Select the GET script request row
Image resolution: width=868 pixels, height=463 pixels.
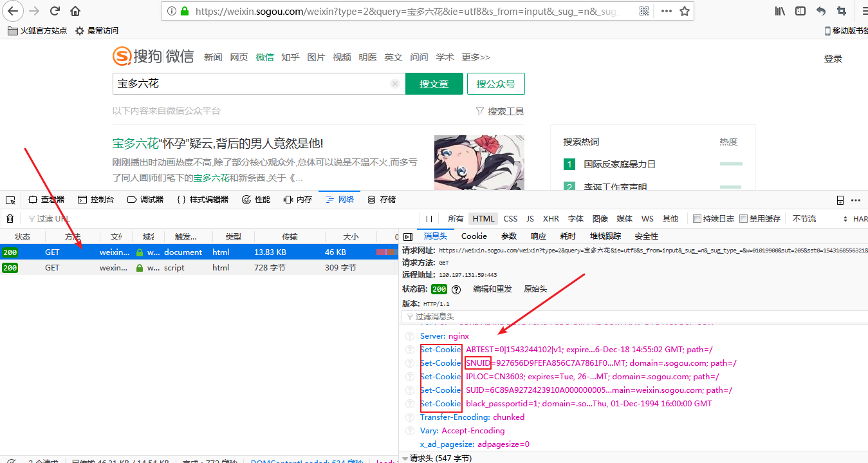(199, 268)
